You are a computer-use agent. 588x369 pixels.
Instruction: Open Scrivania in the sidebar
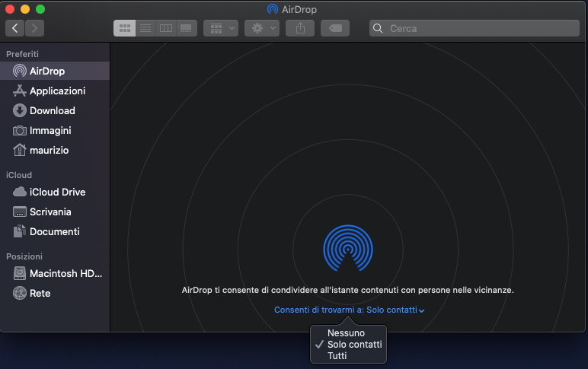point(55,212)
